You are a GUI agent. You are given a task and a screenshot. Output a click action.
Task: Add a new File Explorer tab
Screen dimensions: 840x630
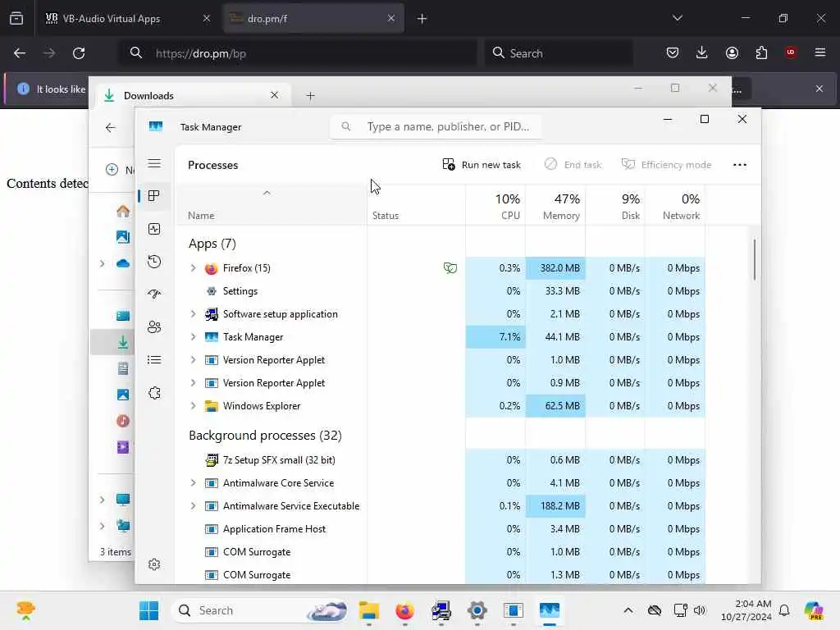click(310, 96)
